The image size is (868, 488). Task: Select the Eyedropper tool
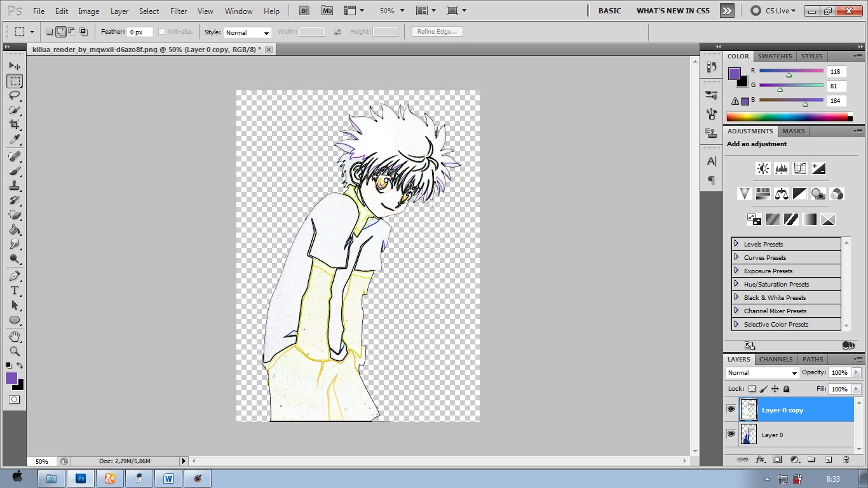15,140
